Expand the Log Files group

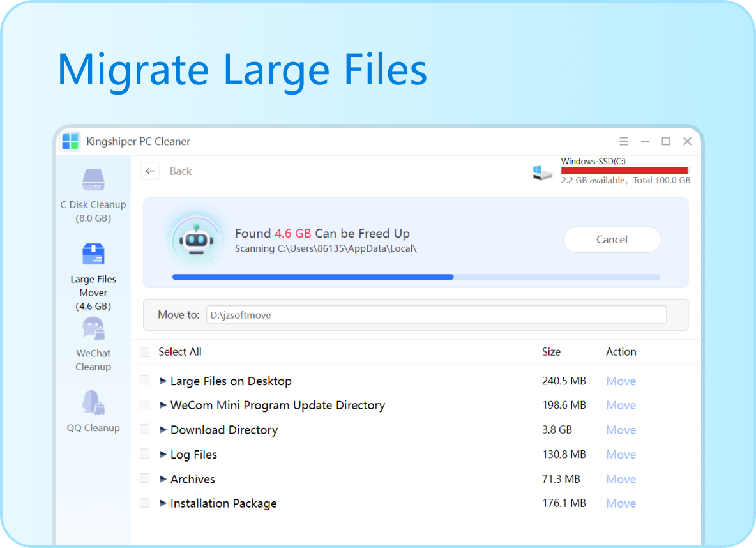tap(163, 454)
